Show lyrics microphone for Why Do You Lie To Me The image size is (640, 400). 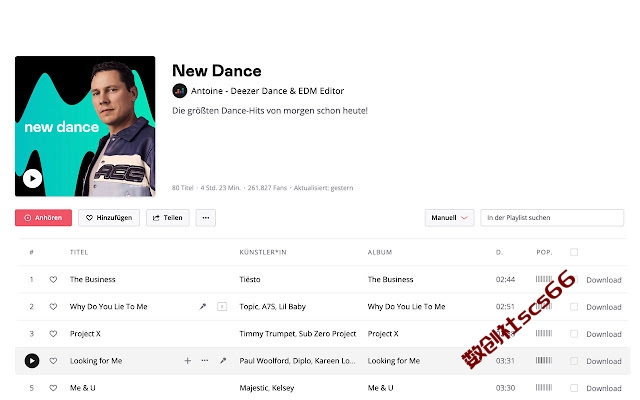click(x=202, y=307)
